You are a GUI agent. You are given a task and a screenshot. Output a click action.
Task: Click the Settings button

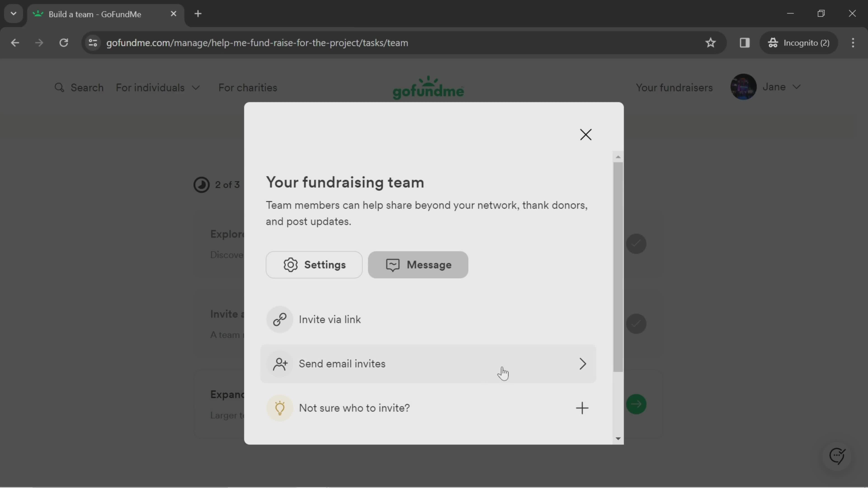(314, 265)
